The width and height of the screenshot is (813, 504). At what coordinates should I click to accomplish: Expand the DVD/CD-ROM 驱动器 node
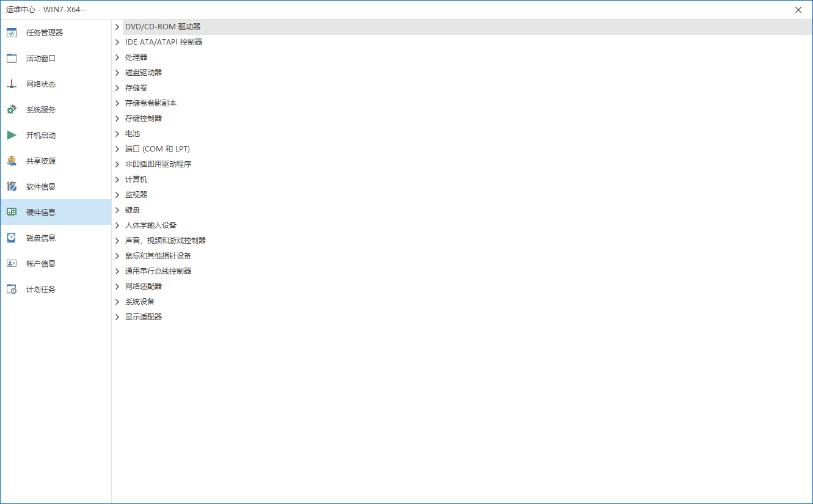tap(117, 27)
